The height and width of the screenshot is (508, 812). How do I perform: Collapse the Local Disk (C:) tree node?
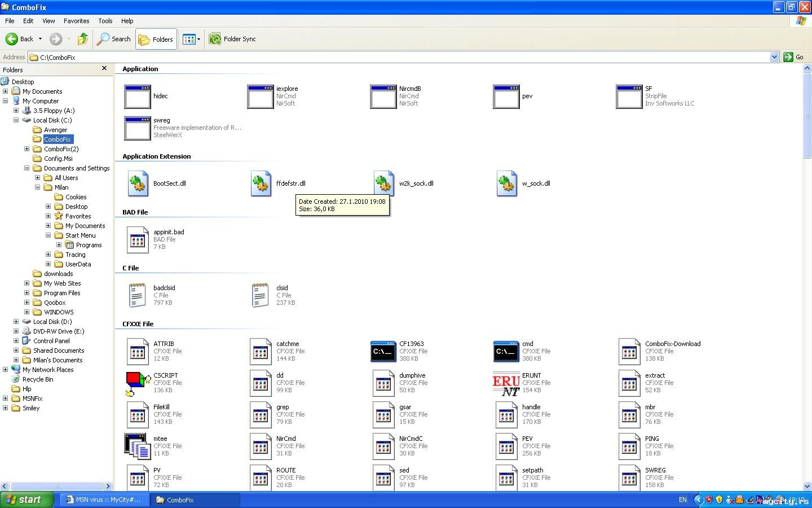[16, 120]
